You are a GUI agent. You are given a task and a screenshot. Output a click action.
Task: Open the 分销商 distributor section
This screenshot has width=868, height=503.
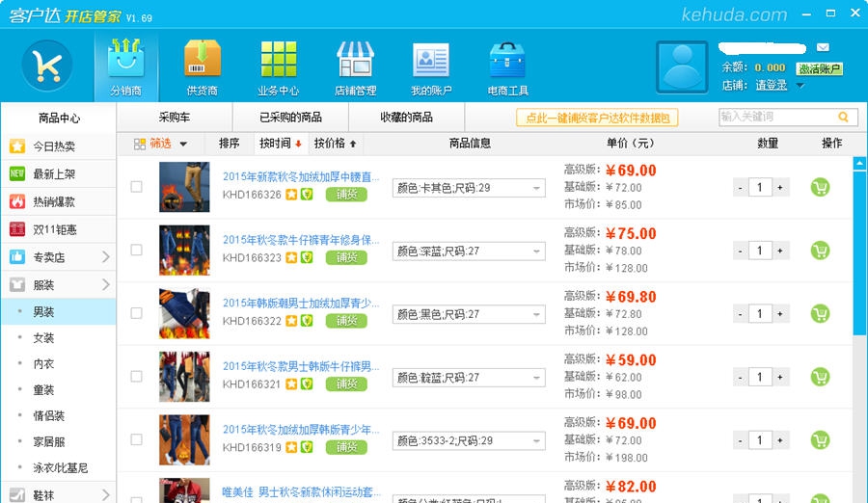[x=125, y=66]
